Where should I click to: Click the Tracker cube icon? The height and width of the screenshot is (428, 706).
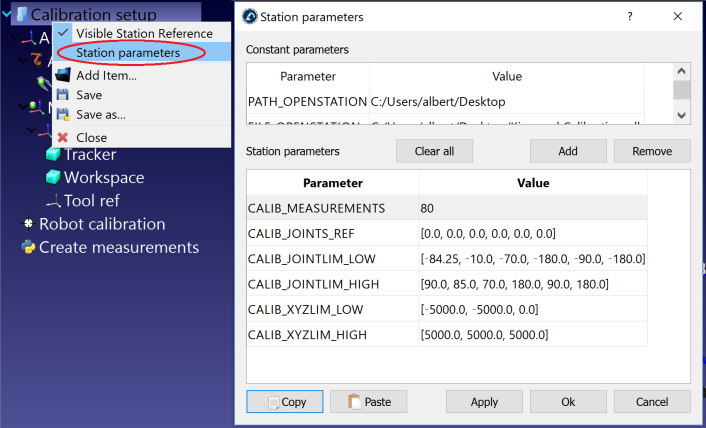(53, 154)
